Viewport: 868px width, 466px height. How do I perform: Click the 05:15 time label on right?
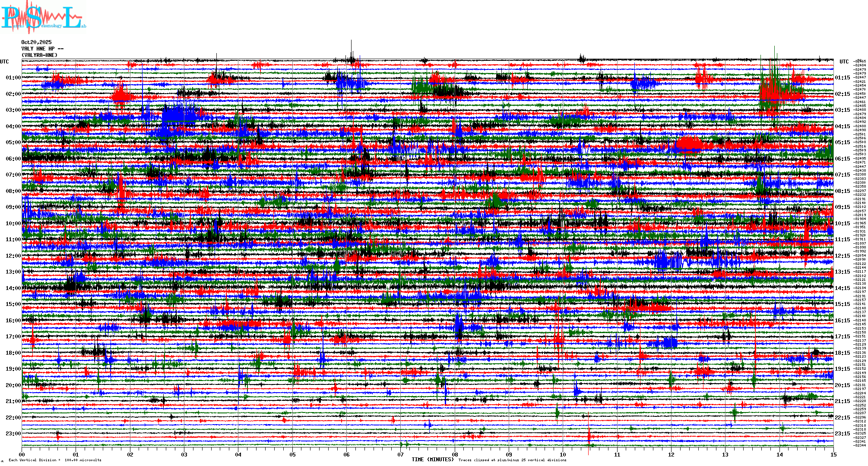[842, 142]
